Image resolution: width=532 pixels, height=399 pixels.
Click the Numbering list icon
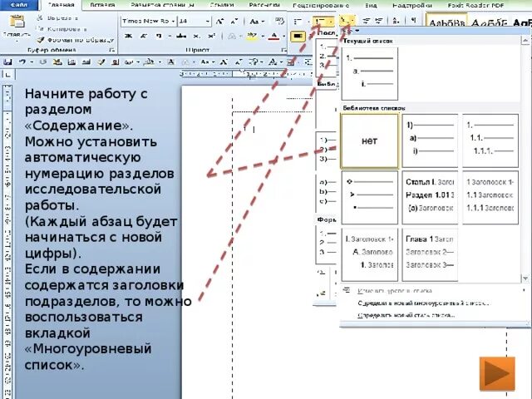pyautogui.click(x=319, y=22)
